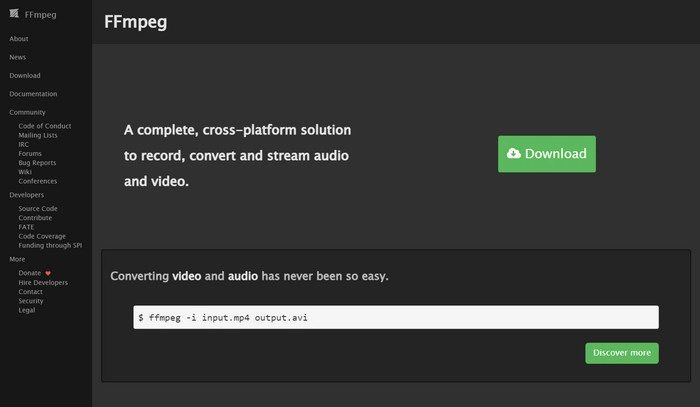Go to the Bug Reports page
The image size is (700, 407).
[37, 163]
